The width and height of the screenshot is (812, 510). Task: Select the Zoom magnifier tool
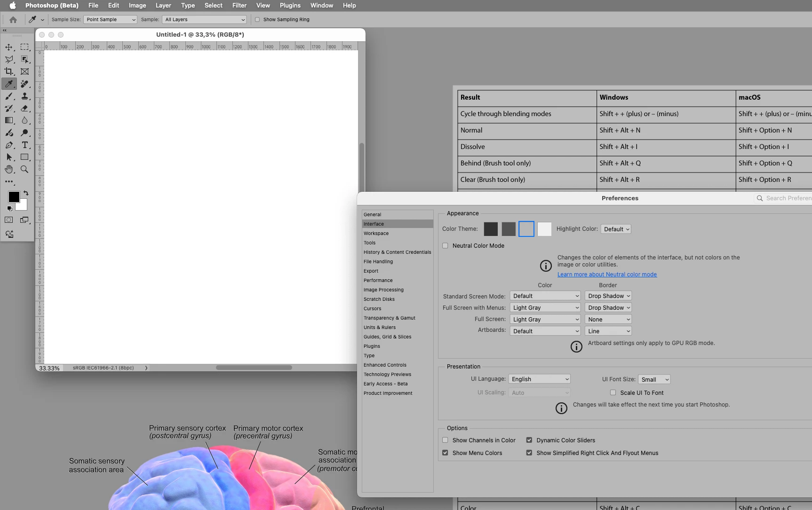(25, 169)
